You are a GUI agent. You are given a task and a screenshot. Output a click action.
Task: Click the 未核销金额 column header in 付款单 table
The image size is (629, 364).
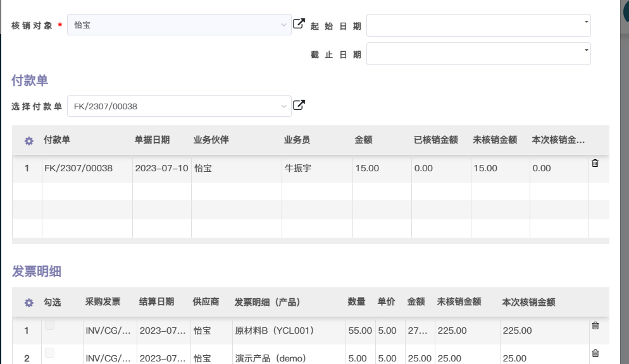pyautogui.click(x=495, y=140)
